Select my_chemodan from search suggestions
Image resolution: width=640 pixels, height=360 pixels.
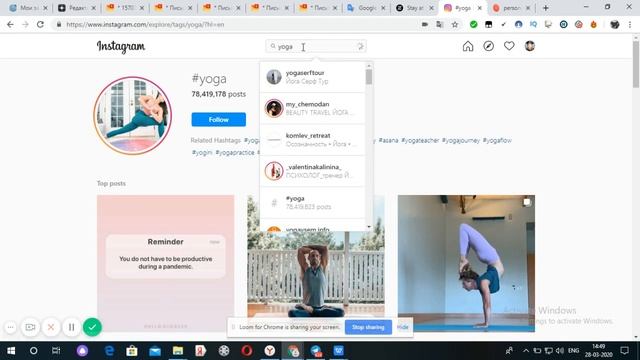click(x=313, y=108)
